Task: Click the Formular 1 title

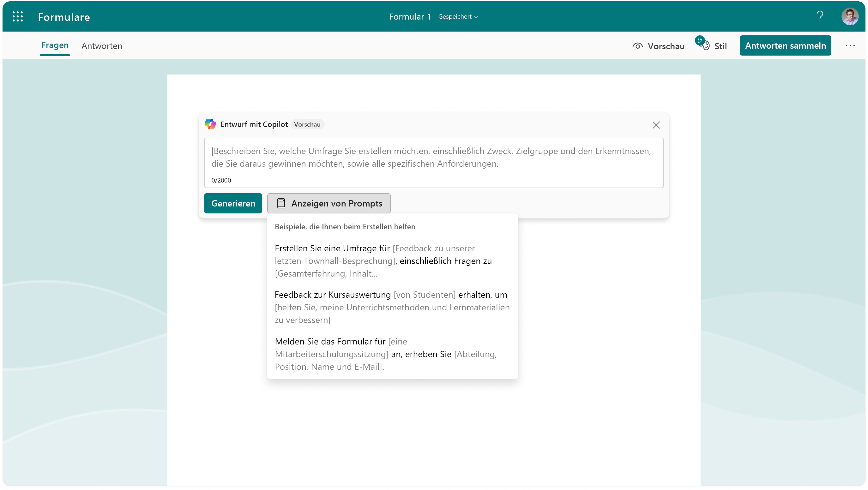Action: [x=410, y=16]
